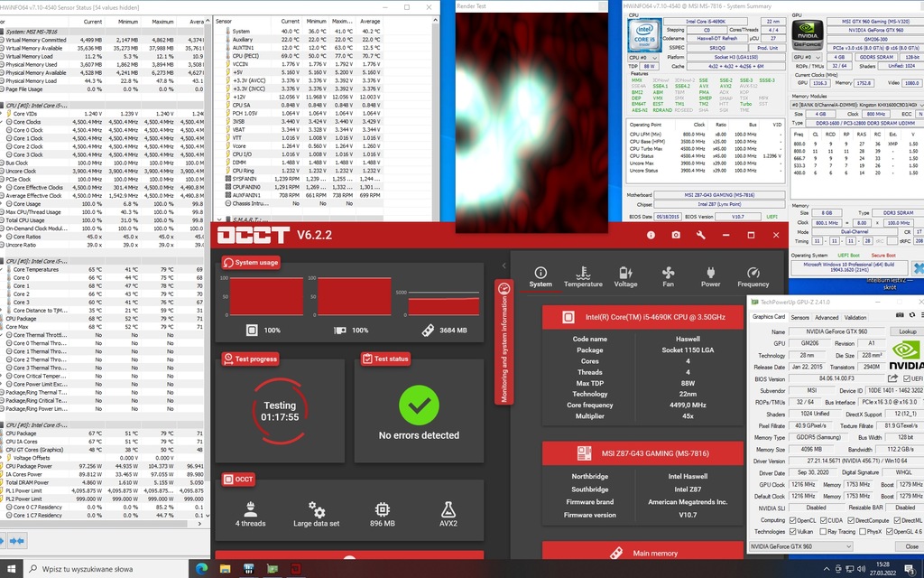This screenshot has width=924, height=578.
Task: Click the 4 threads setting icon
Action: [251, 508]
